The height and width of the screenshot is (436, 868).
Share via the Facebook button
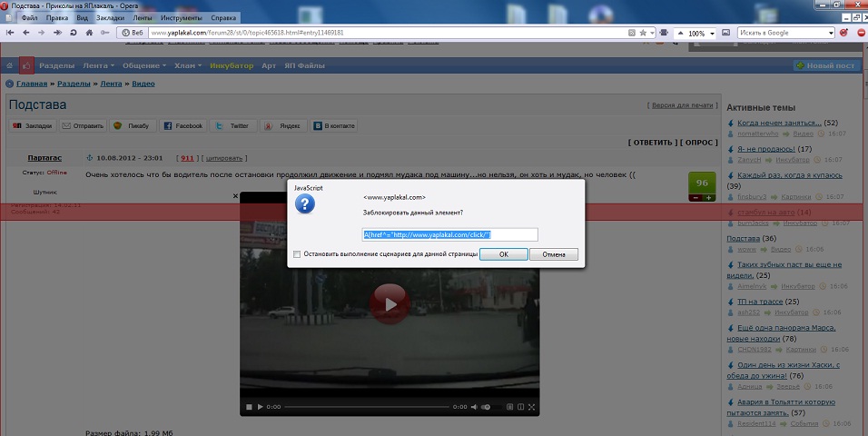(183, 125)
